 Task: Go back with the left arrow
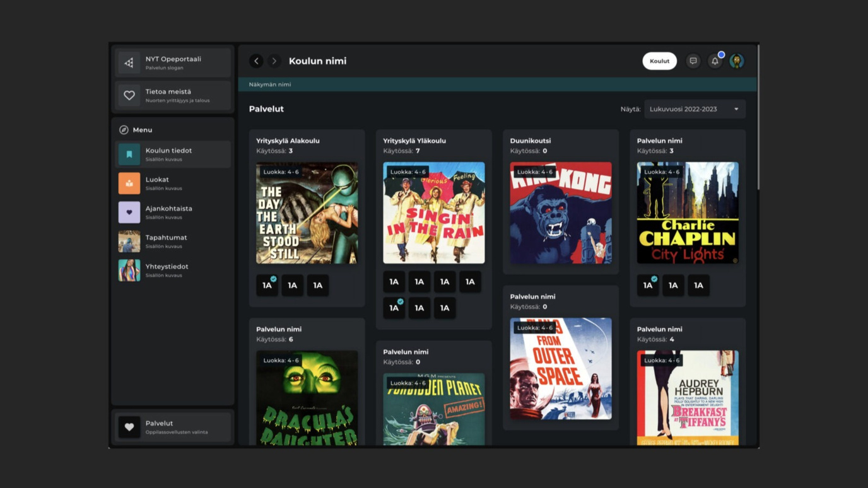coord(256,61)
